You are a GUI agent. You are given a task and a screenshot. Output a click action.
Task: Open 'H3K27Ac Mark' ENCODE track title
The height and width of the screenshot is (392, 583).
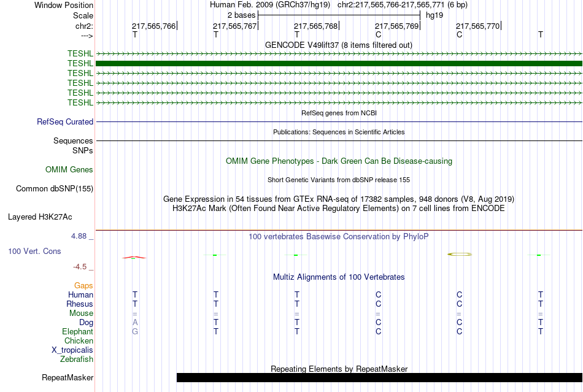coord(339,208)
